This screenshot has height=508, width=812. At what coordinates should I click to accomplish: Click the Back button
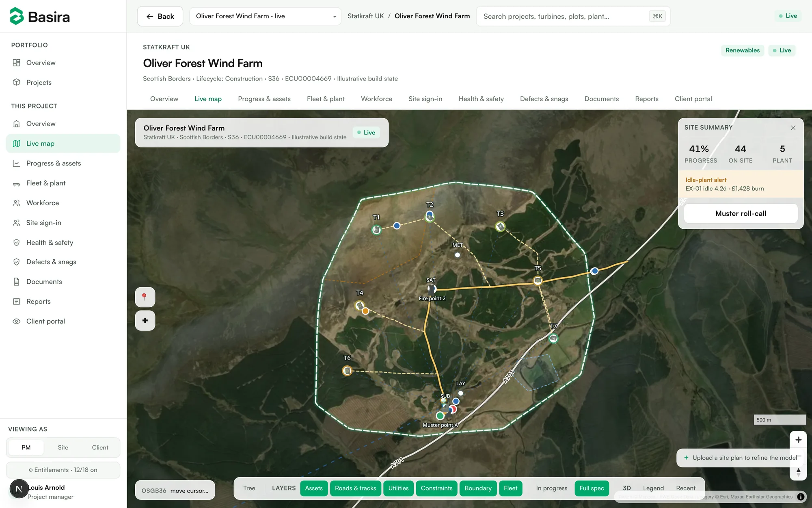[x=160, y=16]
